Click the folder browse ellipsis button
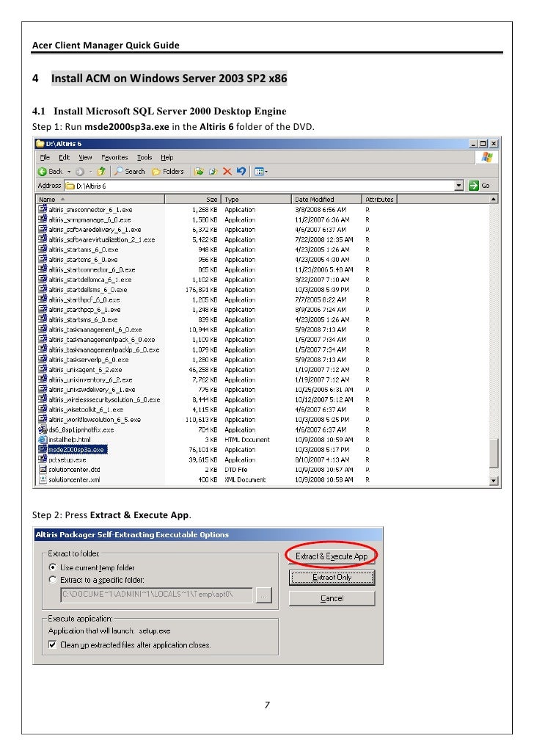The width and height of the screenshot is (534, 756). point(263,595)
